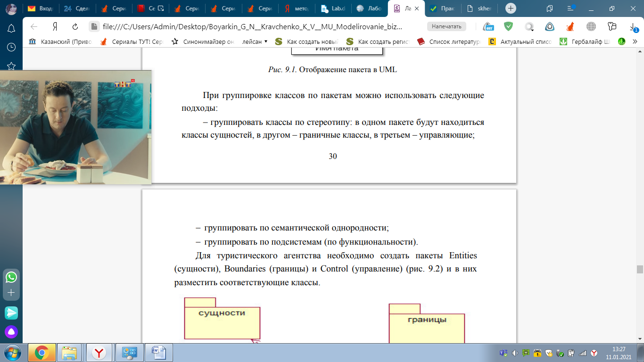
Task: Open Сериалы ТУТ! bookmark
Action: pyautogui.click(x=131, y=41)
